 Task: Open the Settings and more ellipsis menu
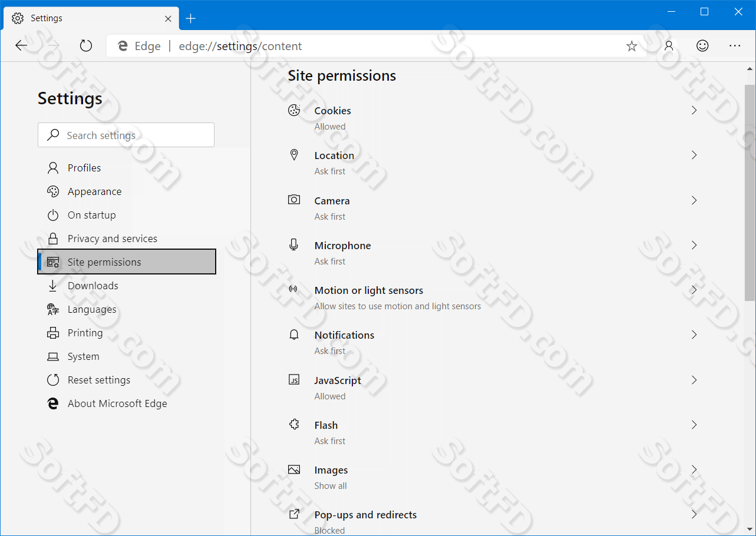coord(735,46)
